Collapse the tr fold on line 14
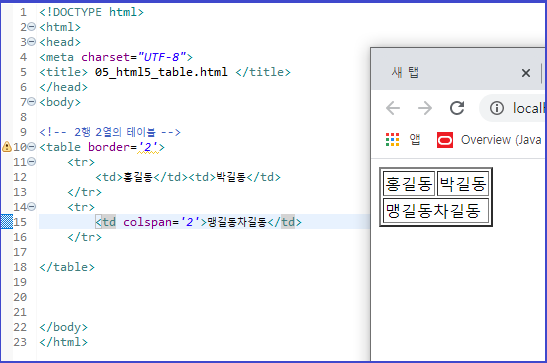Image resolution: width=547 pixels, height=363 pixels. (x=31, y=206)
